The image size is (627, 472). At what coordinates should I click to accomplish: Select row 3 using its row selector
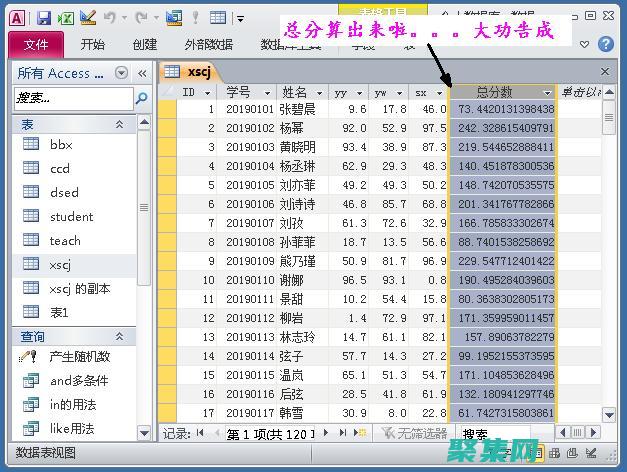coord(167,146)
